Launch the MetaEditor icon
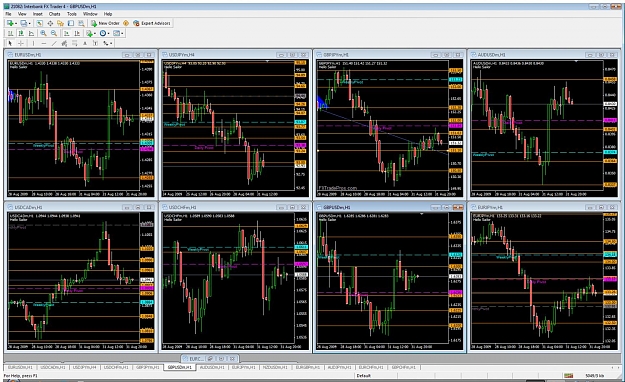Viewport: 625px width, 382px height. 126,23
